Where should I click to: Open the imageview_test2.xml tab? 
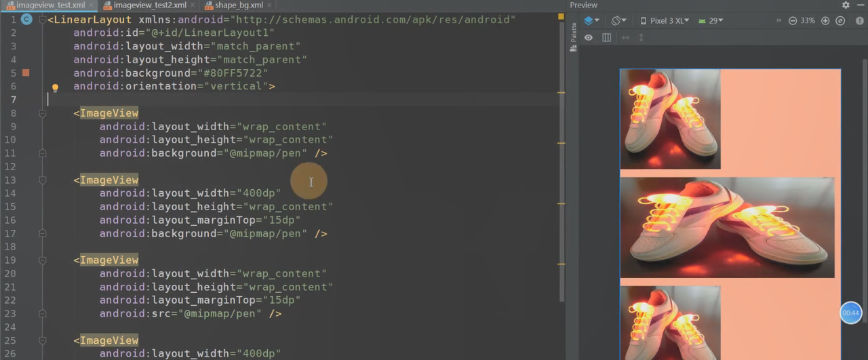point(150,5)
